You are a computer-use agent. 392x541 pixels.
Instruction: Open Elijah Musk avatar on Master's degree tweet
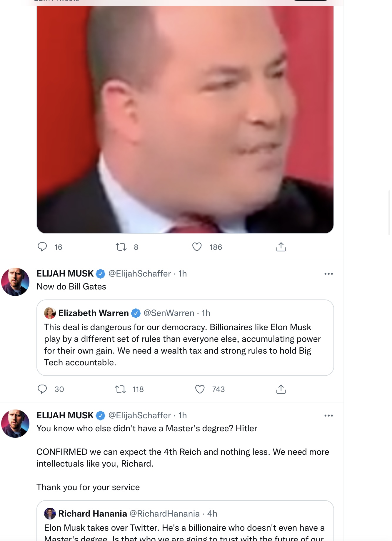tap(15, 423)
